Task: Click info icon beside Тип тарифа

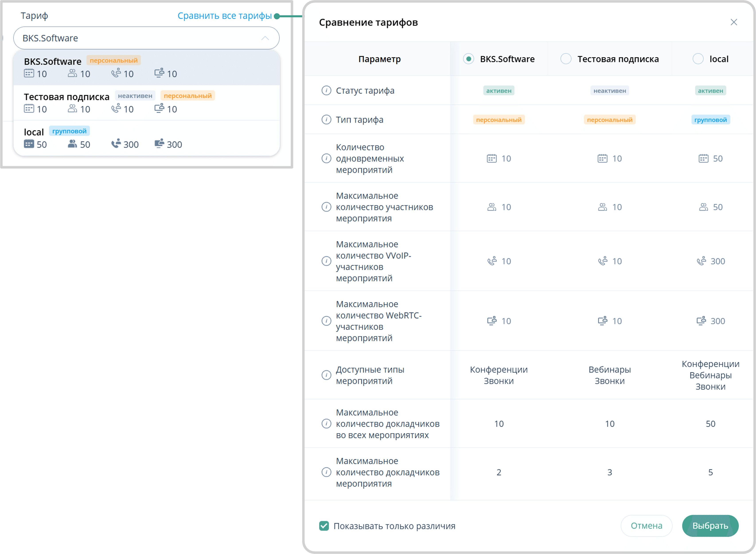Action: (326, 120)
